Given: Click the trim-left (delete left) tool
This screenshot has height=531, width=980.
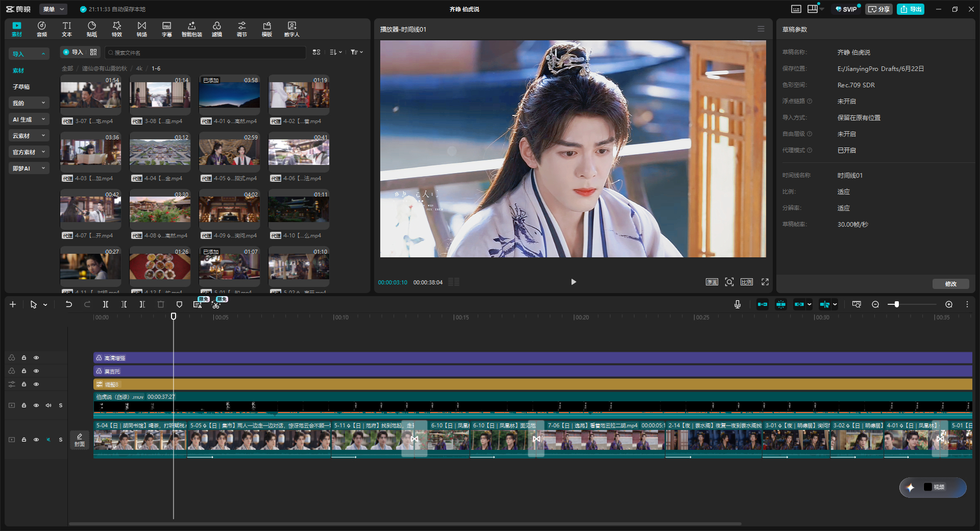Looking at the screenshot, I should 124,304.
